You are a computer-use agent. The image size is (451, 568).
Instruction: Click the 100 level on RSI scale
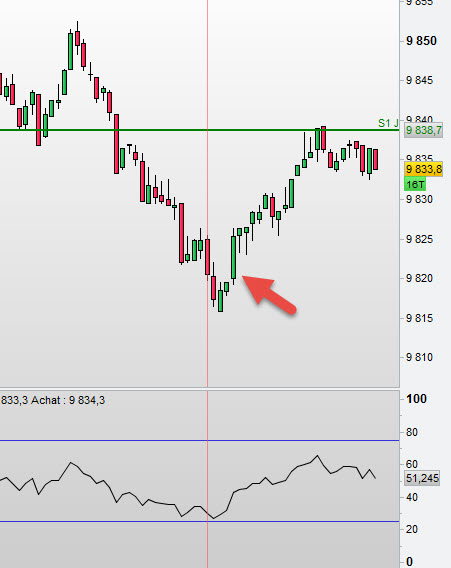pos(416,399)
